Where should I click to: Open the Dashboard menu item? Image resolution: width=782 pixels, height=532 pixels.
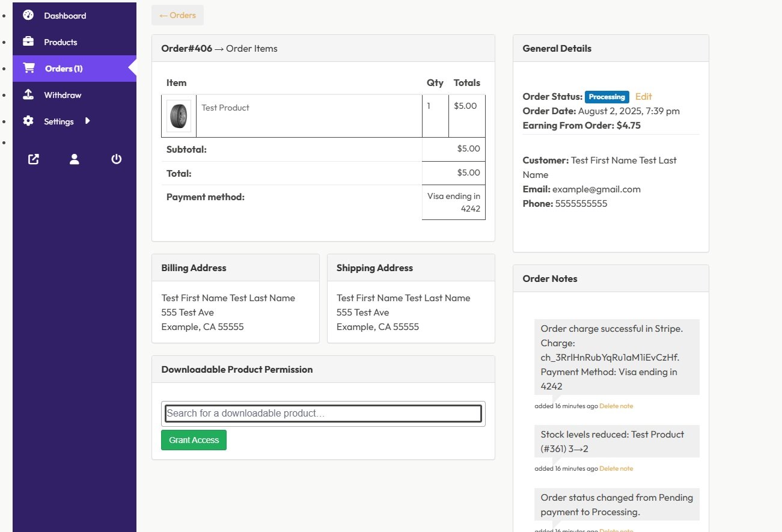coord(65,16)
